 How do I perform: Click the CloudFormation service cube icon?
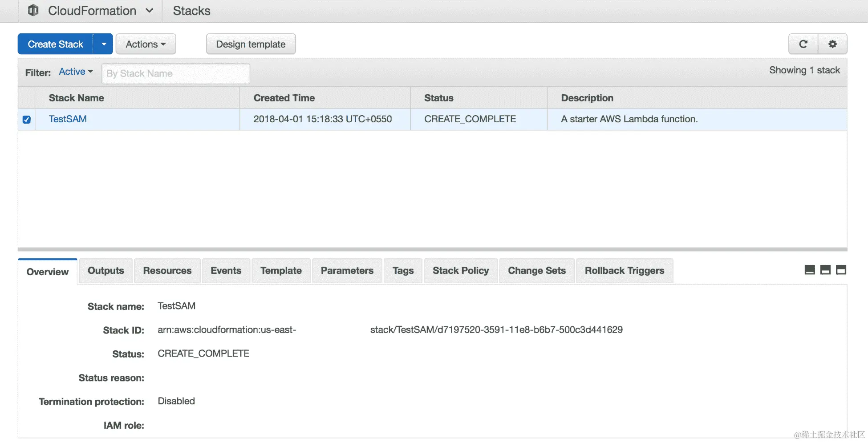coord(33,10)
